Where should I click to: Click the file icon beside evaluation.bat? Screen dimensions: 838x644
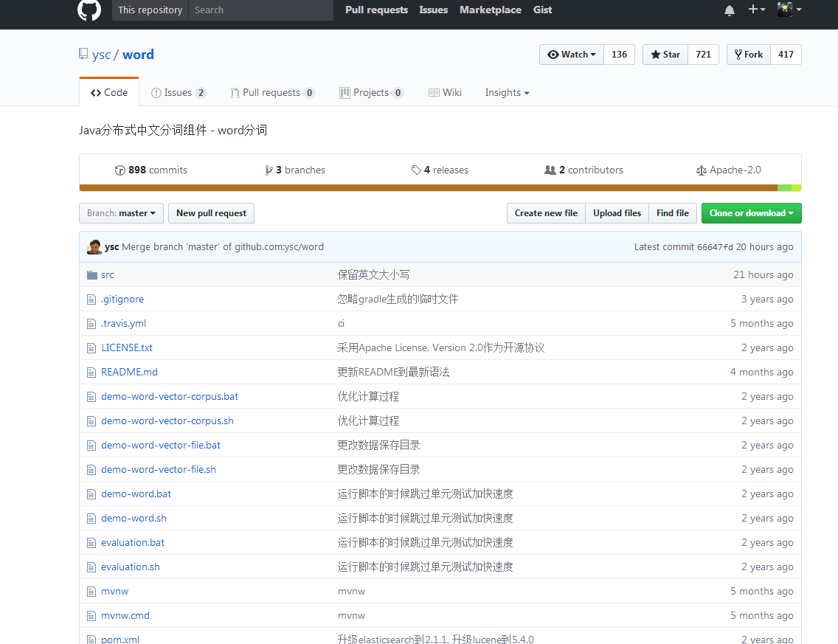pyautogui.click(x=91, y=542)
